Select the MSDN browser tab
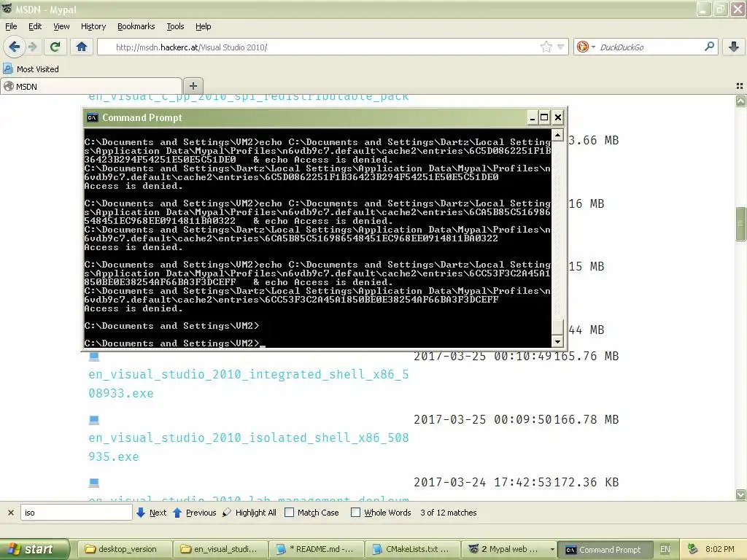Screen dimensions: 747x560 tap(91, 86)
